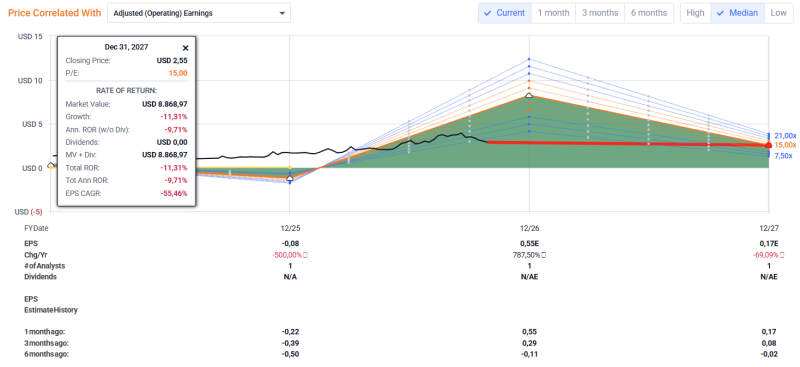Click the # of Analysts row label
The image size is (800, 367).
coord(45,265)
